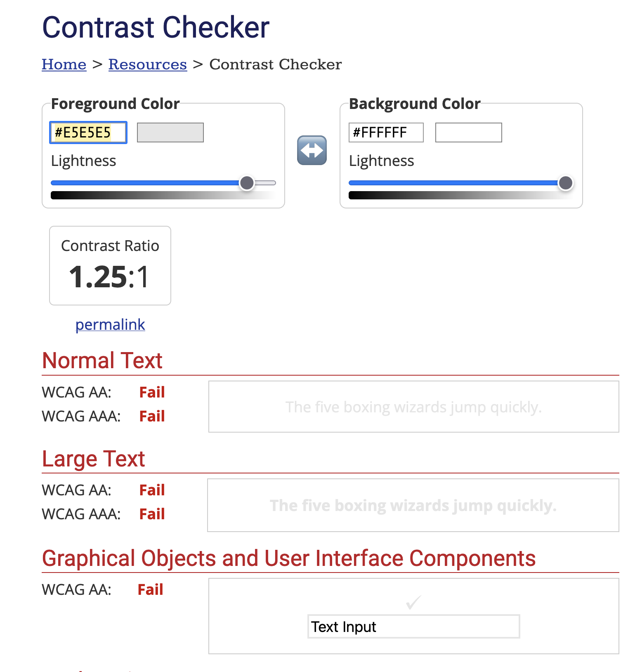628x672 pixels.
Task: Click the Text Input sample field
Action: coord(413,627)
